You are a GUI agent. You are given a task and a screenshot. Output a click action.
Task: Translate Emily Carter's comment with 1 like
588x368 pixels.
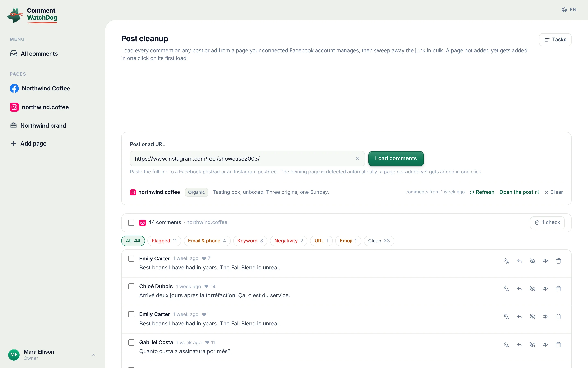tap(506, 316)
